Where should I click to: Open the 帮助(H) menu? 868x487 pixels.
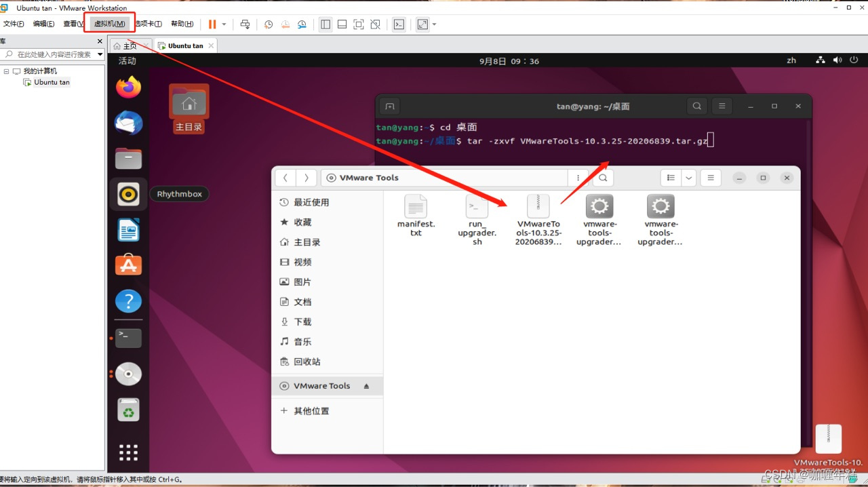point(182,24)
